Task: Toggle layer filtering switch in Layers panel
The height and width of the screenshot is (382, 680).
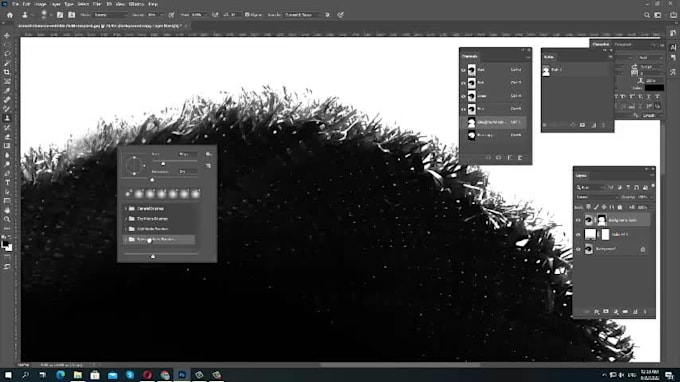Action: point(653,187)
